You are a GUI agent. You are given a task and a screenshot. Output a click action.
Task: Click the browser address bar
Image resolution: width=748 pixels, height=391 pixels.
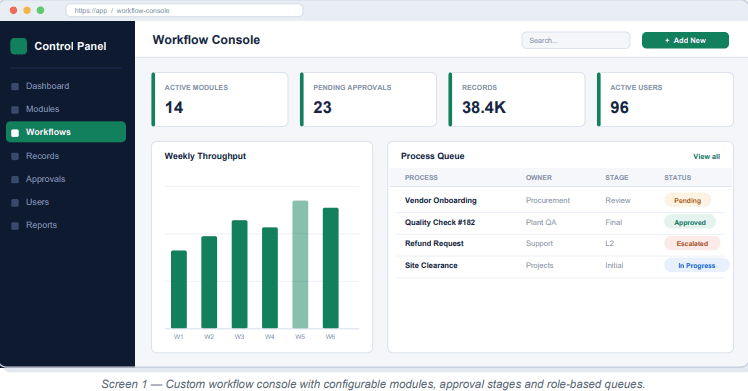tap(184, 10)
